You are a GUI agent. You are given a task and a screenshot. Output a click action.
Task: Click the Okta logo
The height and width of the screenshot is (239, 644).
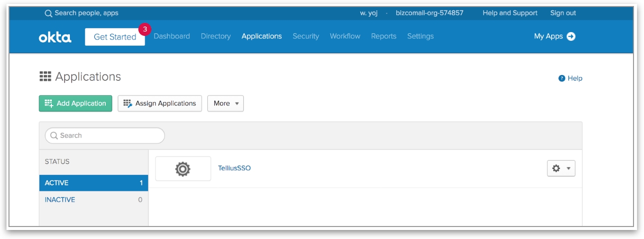(55, 37)
